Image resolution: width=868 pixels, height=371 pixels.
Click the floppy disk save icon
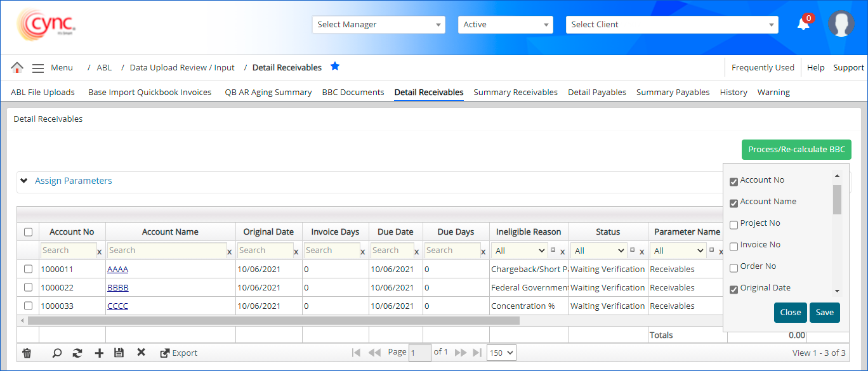pos(119,353)
